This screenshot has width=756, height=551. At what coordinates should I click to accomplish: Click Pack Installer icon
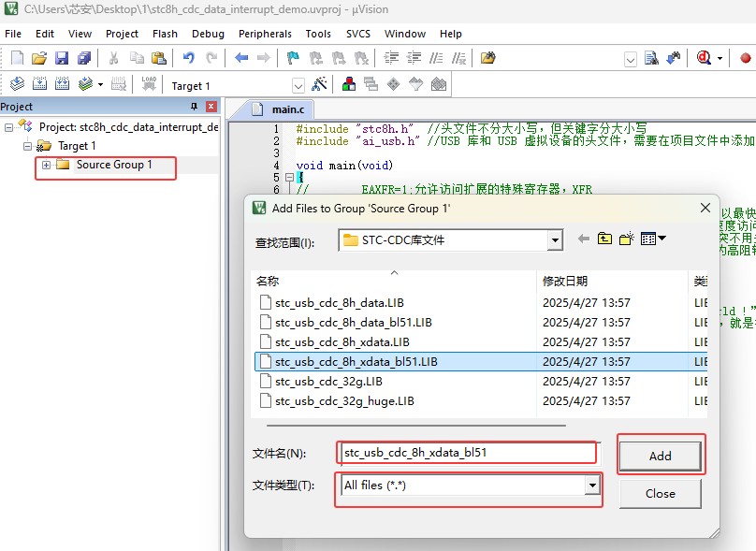[438, 84]
